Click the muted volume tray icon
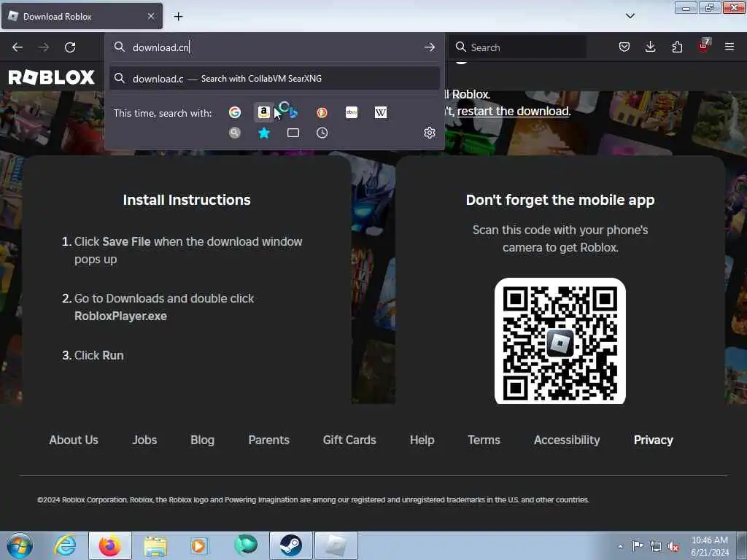747x560 pixels. (x=673, y=546)
